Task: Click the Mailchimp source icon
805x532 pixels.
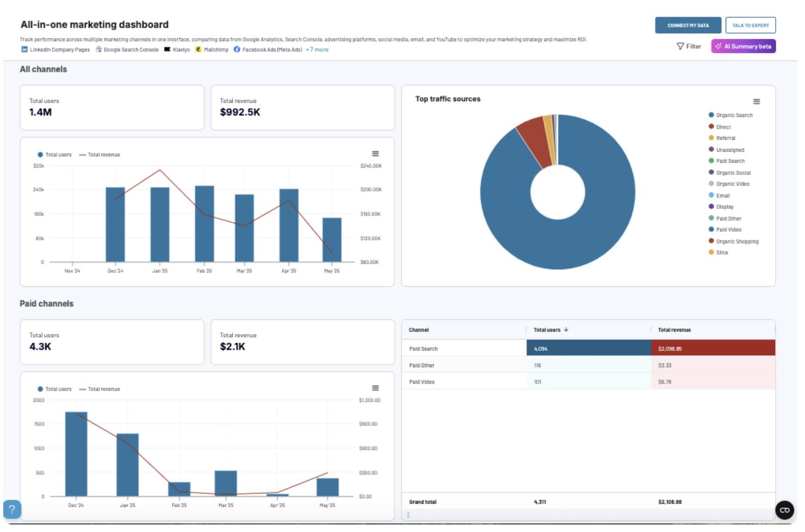Action: tap(199, 50)
